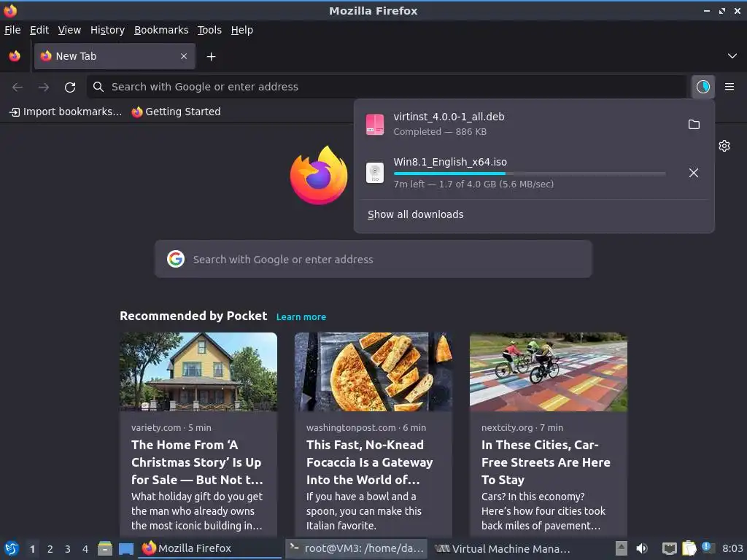Open the File menu
Screen dimensions: 747x560
pos(12,30)
